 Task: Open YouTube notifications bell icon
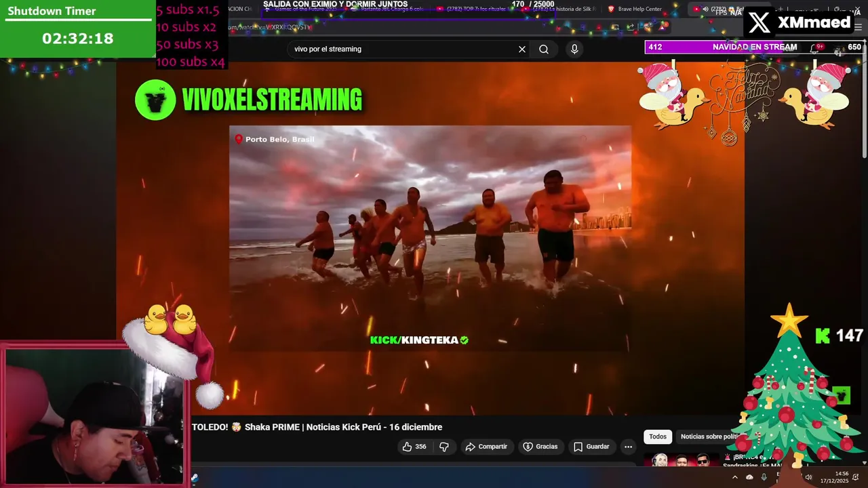(x=816, y=47)
